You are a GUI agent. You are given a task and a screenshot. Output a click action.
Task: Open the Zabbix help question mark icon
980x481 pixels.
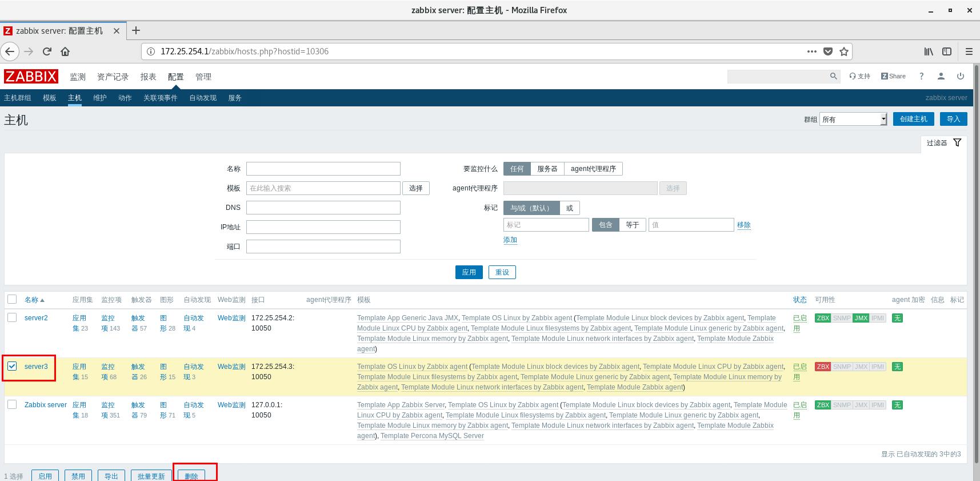point(921,76)
